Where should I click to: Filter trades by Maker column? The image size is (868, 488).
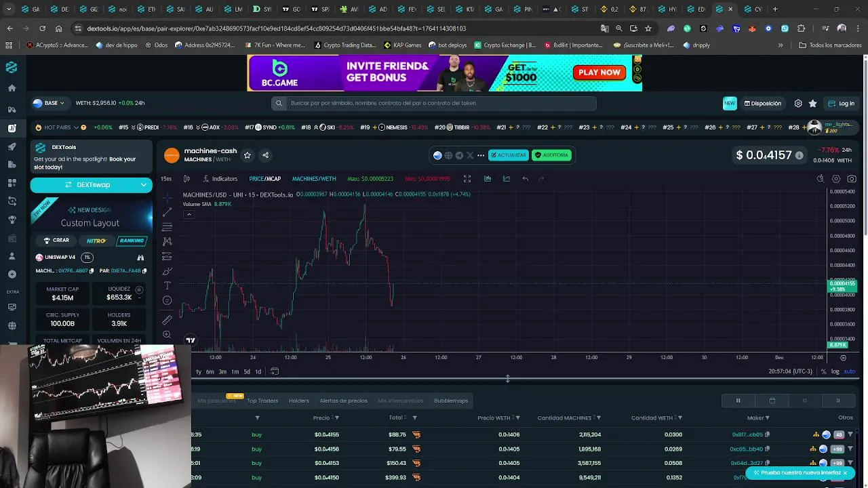tap(767, 418)
